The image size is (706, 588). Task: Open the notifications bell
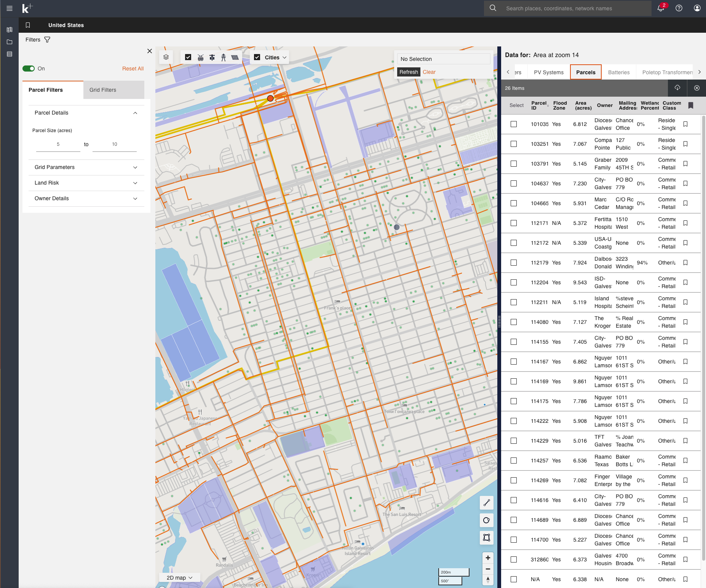(661, 8)
